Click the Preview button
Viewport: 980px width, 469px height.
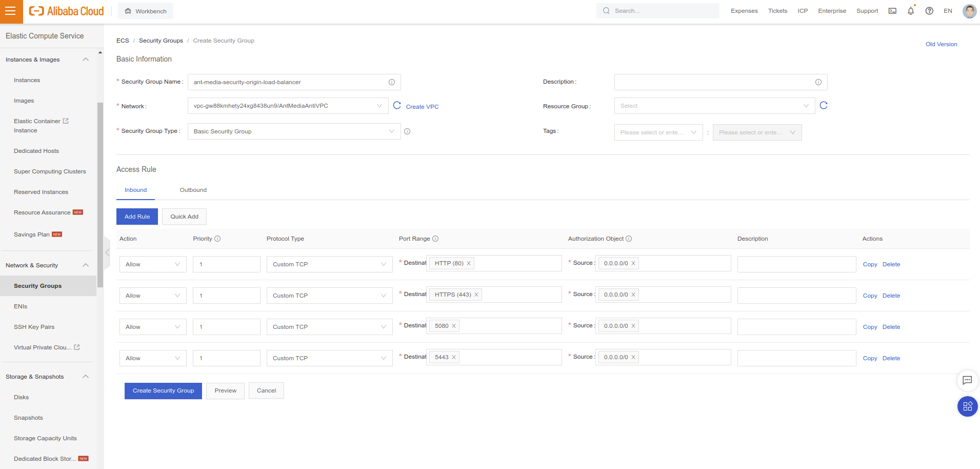coord(226,390)
